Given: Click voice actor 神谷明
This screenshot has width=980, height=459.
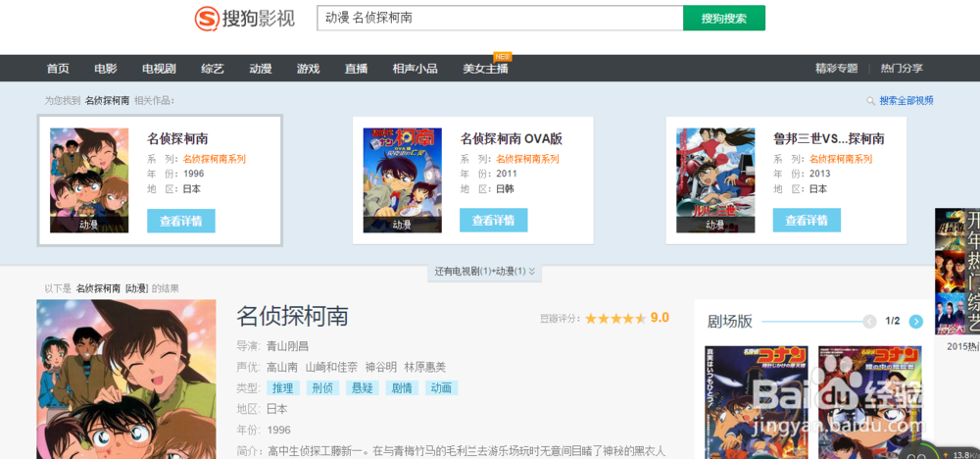Looking at the screenshot, I should coord(380,367).
